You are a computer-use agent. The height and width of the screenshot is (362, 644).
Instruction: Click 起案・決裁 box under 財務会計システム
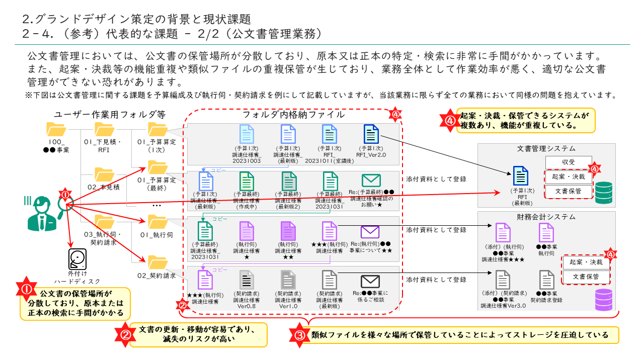(586, 262)
